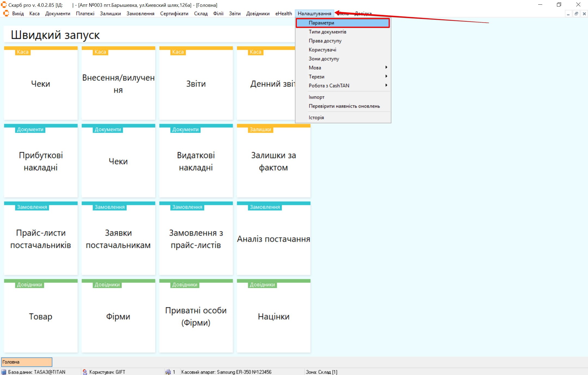
Task: Click the cash register icon in status bar
Action: pos(168,372)
